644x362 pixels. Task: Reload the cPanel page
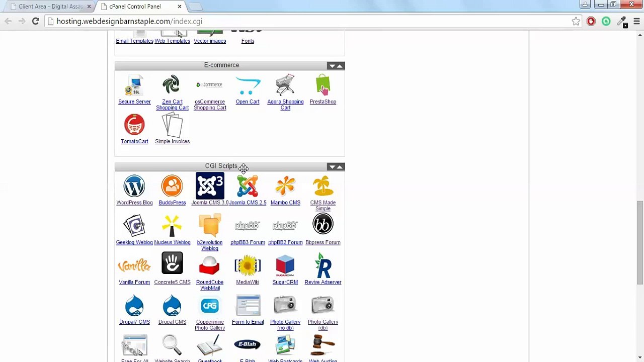coord(35,21)
